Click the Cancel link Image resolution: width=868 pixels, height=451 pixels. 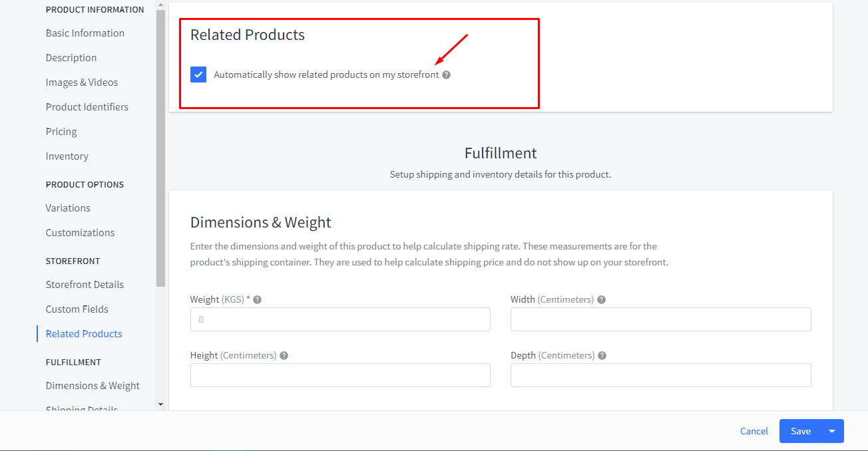(x=754, y=431)
